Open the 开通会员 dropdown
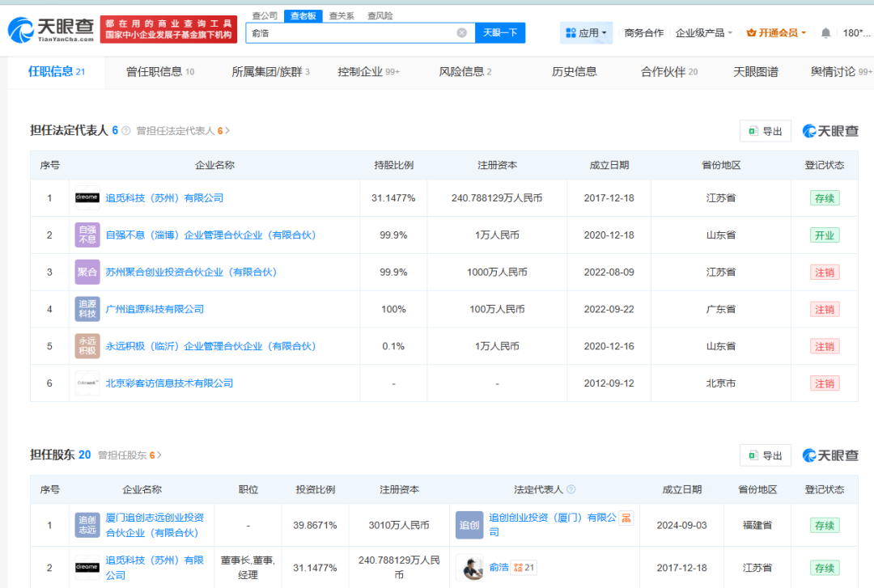The height and width of the screenshot is (588, 874). (776, 33)
